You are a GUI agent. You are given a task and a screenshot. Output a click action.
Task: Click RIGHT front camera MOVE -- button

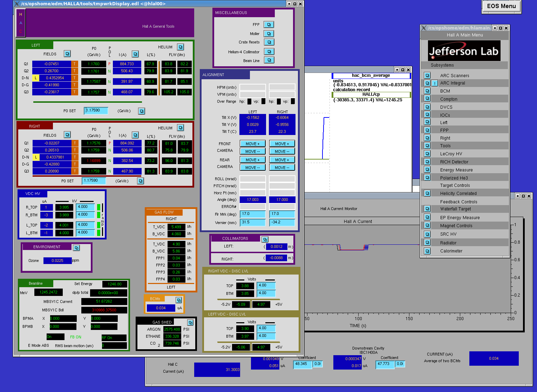click(282, 151)
